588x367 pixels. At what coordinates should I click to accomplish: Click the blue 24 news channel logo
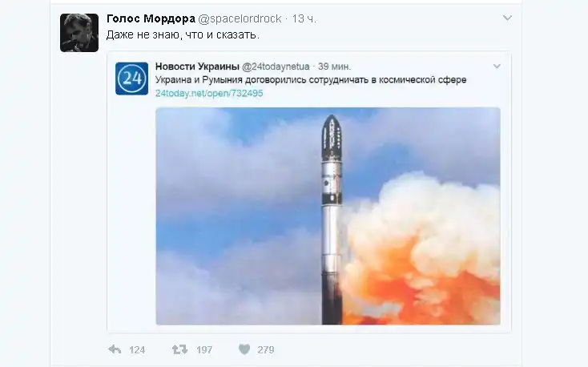[x=131, y=79]
